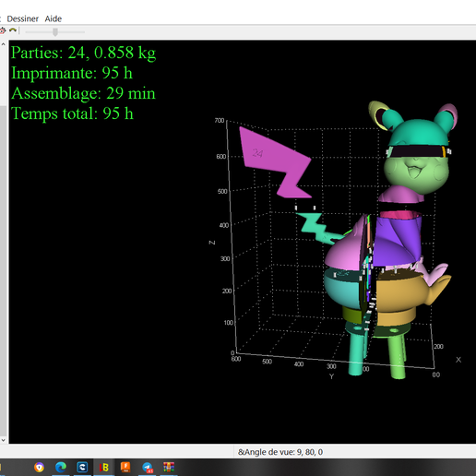Open Telegram from taskbar
The width and height of the screenshot is (476, 476).
pos(148,467)
